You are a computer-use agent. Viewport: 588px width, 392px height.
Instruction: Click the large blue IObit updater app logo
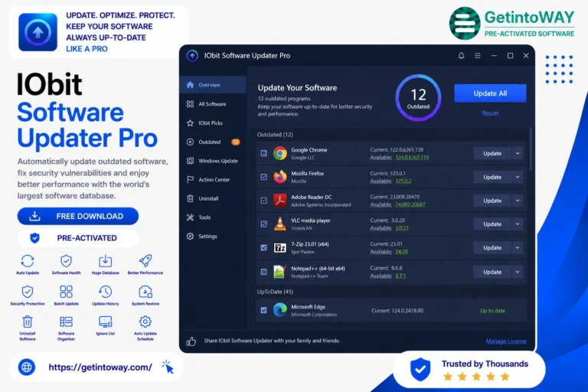click(x=38, y=32)
